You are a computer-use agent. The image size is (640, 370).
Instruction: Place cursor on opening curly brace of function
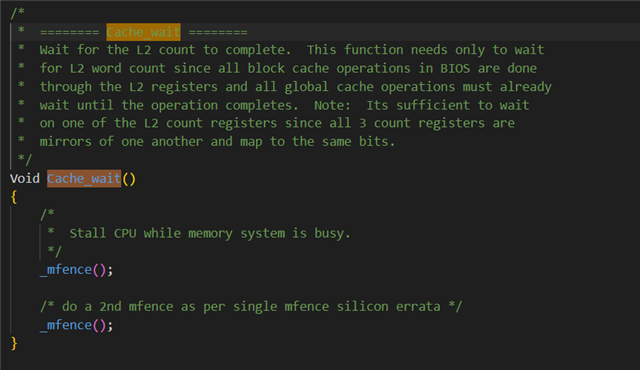click(x=14, y=197)
